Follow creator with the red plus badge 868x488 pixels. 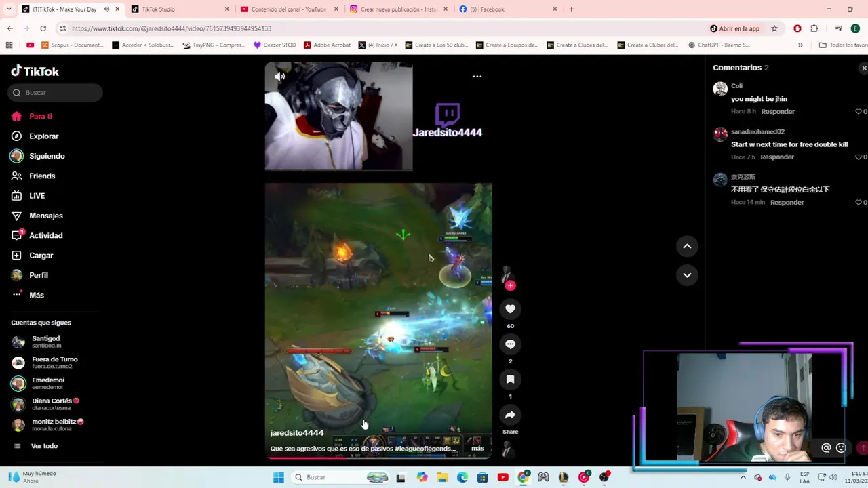point(510,285)
